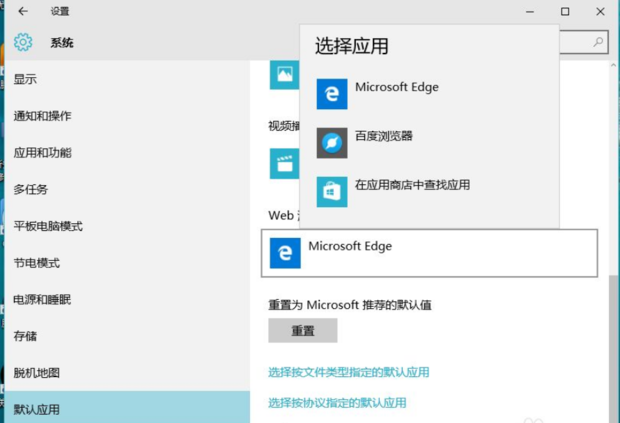The image size is (620, 423).
Task: Click the photo viewer default app icon
Action: click(x=285, y=75)
